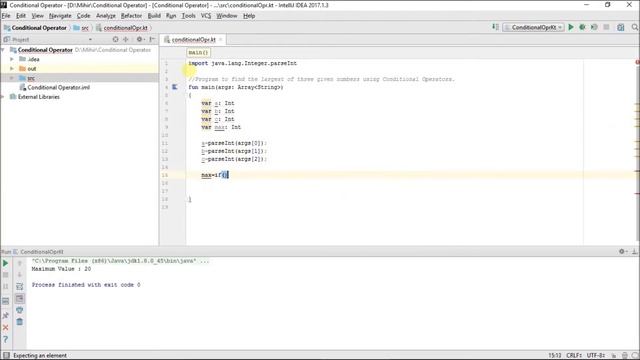Select the conditionalOpr.kt editor tab
Viewport: 640px width, 360px height.
193,40
